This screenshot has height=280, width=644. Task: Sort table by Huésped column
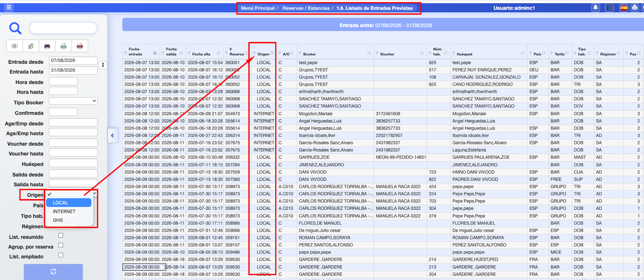[523, 53]
